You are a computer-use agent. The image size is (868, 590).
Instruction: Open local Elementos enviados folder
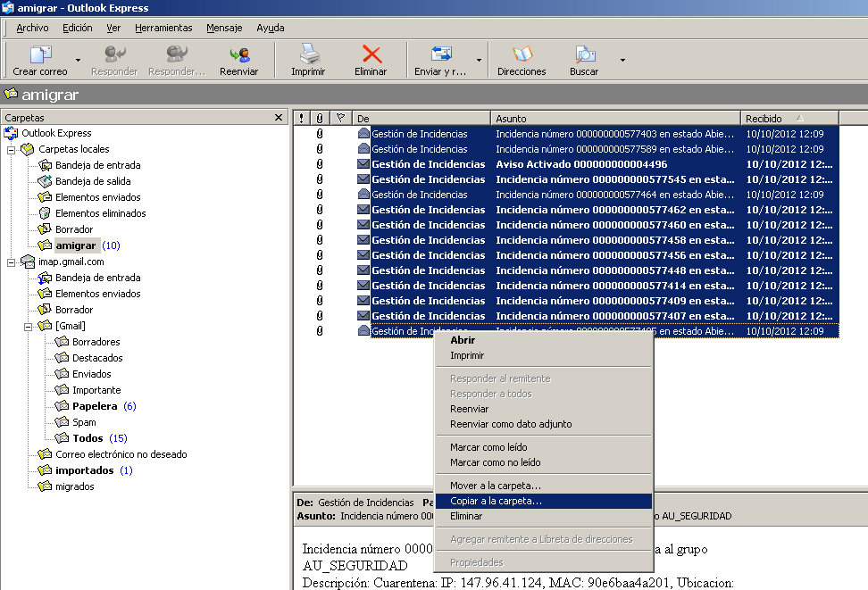[x=97, y=197]
